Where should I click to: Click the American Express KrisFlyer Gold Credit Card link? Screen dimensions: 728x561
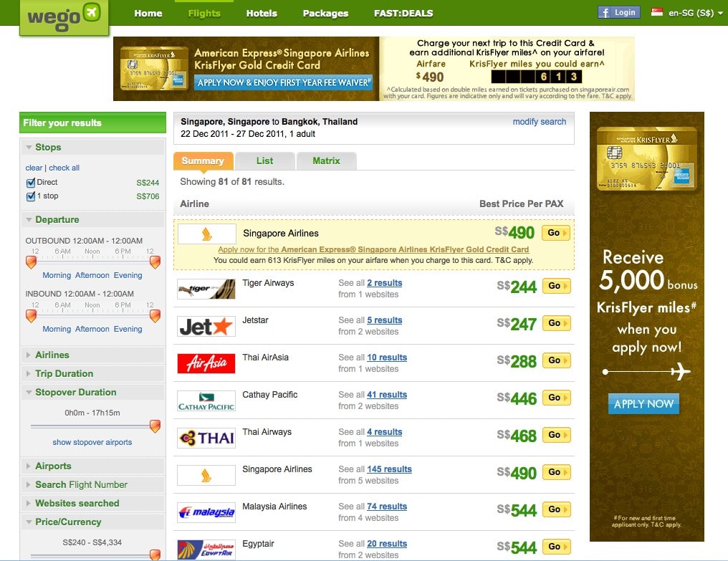373,249
